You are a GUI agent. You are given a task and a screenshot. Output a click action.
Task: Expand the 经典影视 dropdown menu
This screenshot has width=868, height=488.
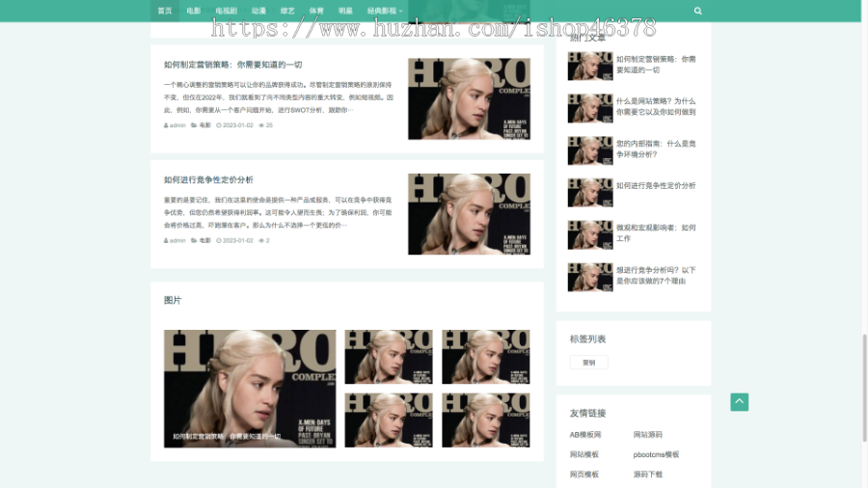point(385,11)
